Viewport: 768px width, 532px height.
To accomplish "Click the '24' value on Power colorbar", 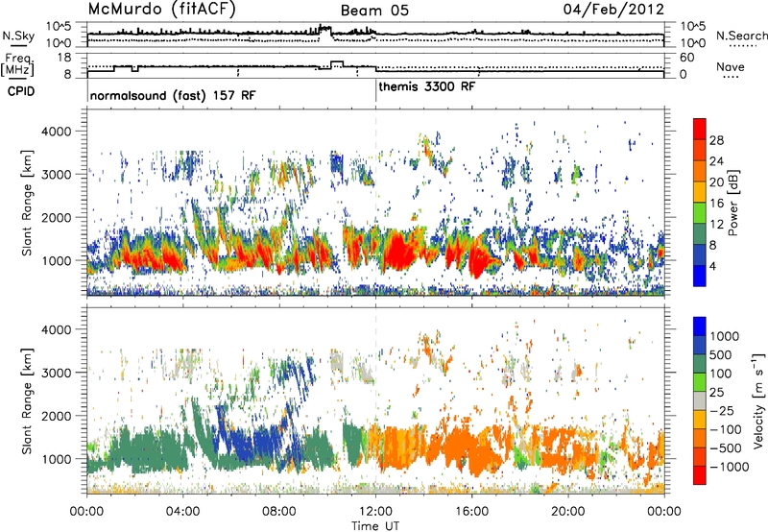I will tap(716, 161).
